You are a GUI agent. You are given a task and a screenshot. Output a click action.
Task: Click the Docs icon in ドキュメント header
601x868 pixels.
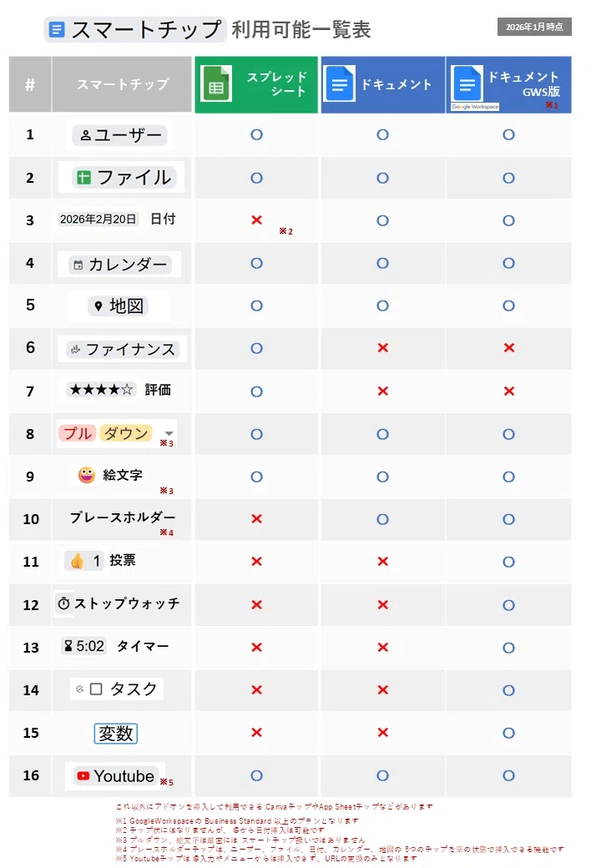tap(339, 84)
